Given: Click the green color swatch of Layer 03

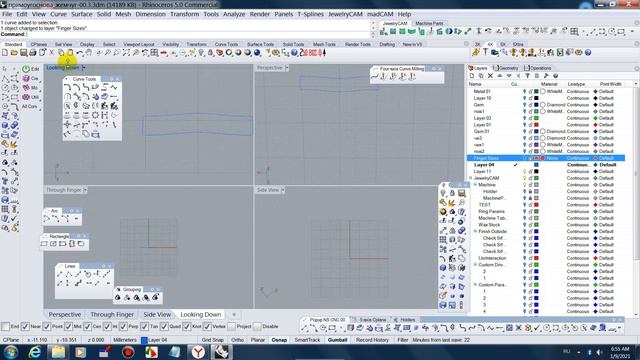Looking at the screenshot, I should [x=536, y=118].
